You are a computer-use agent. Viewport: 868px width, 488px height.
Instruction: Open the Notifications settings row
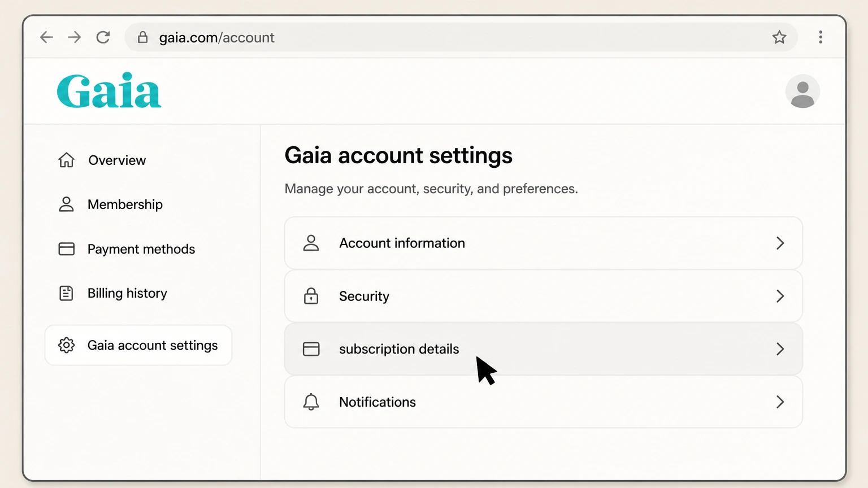point(544,402)
